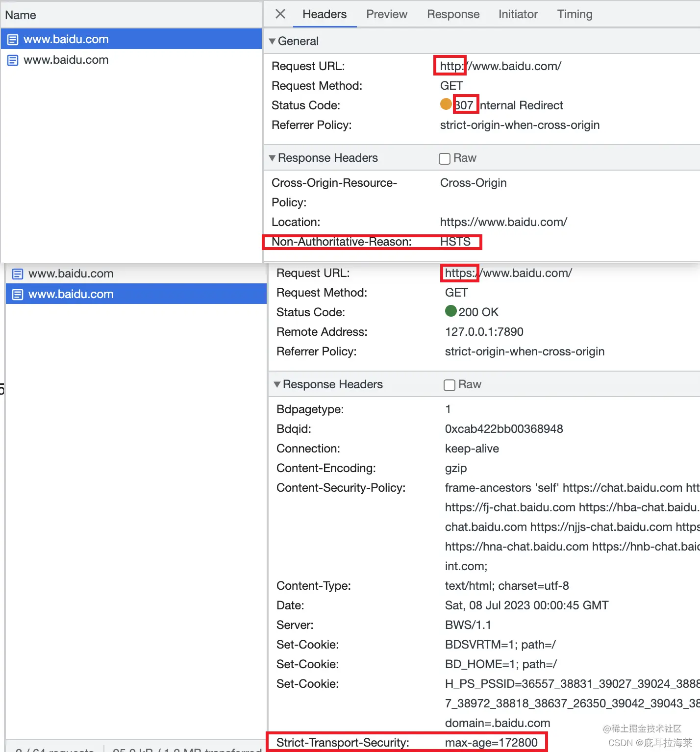Click the Connection value keep-alive
This screenshot has width=700, height=752.
[472, 449]
